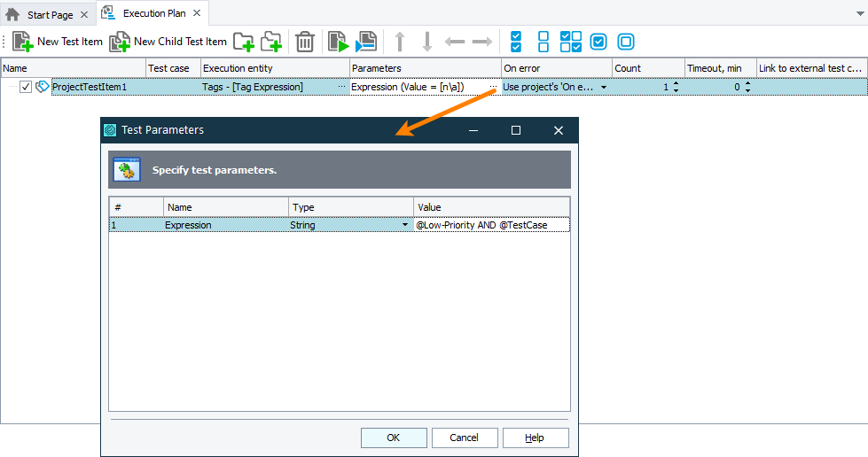Decrease the Timeout stepper value
The image size is (868, 457).
[748, 90]
